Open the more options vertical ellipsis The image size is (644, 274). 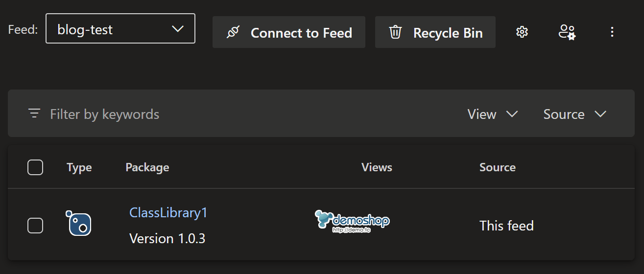[x=612, y=32]
